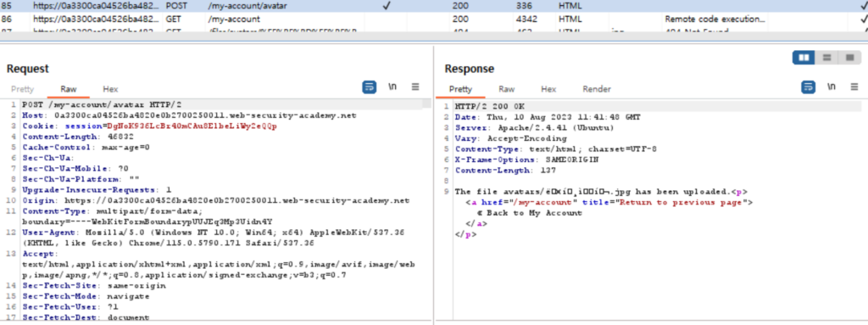Toggle non-printable characters \n in Response panel
Viewport: 868px width, 325px height.
[831, 87]
